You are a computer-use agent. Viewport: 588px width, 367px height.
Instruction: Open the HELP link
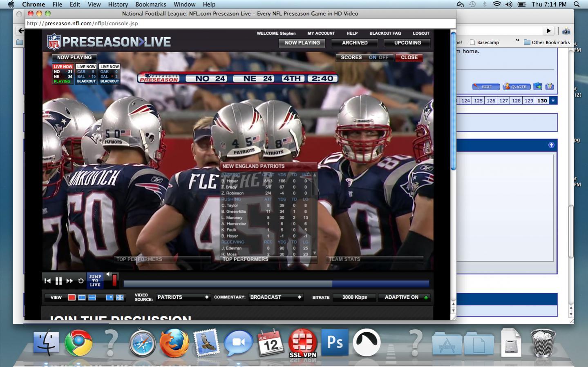pos(352,33)
